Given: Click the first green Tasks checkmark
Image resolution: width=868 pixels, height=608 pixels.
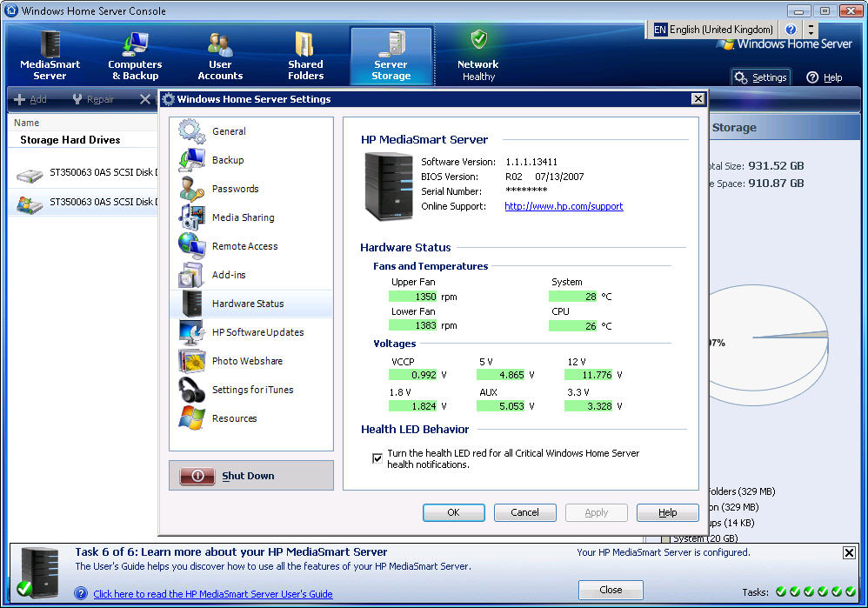Looking at the screenshot, I should [x=781, y=592].
